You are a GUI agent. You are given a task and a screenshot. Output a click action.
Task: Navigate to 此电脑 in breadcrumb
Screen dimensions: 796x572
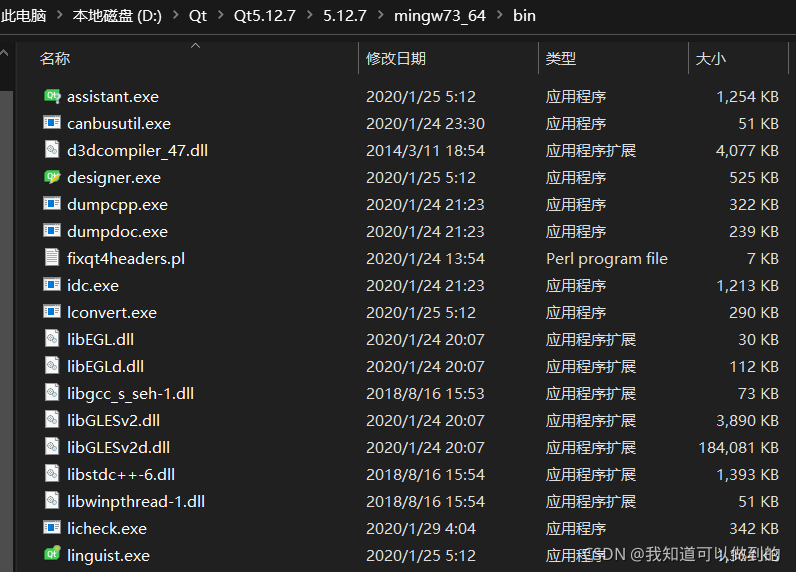point(23,15)
